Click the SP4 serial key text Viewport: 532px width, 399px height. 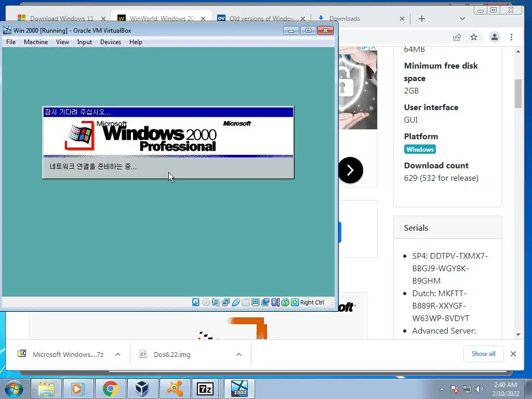pos(450,269)
